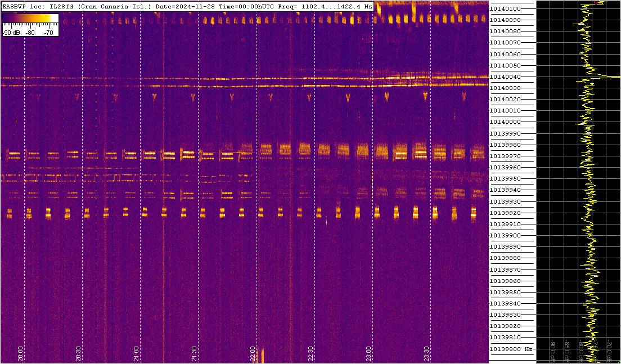Viewport: 621px width, 364px height.
Task: Click the 10139930 frequency label
Action: [x=505, y=201]
